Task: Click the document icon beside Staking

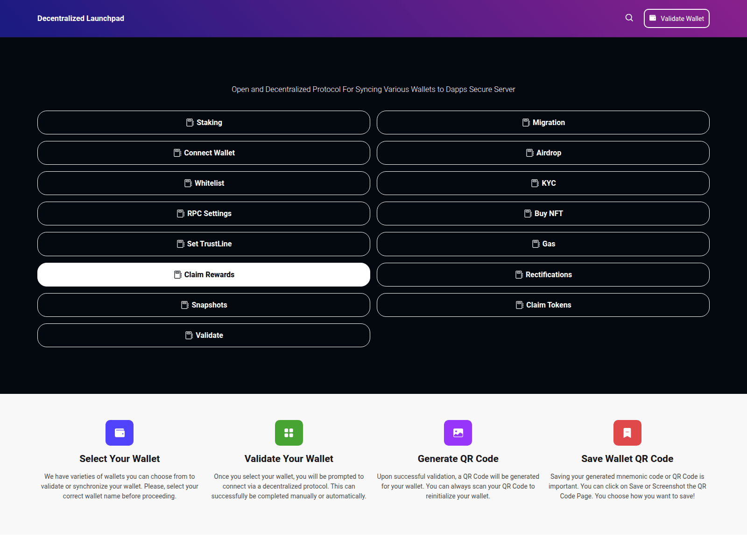Action: (190, 122)
